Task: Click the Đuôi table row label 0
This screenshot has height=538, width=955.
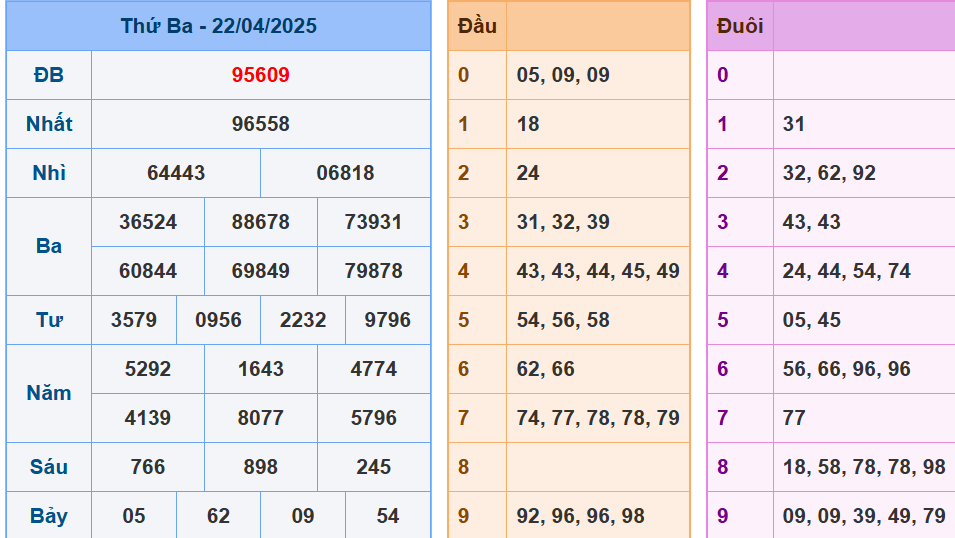Action: (722, 75)
